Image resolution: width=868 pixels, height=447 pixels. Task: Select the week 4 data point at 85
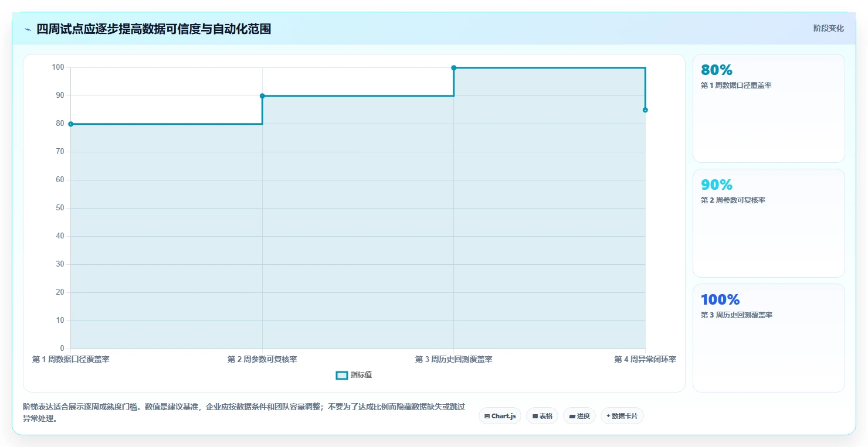pos(645,110)
